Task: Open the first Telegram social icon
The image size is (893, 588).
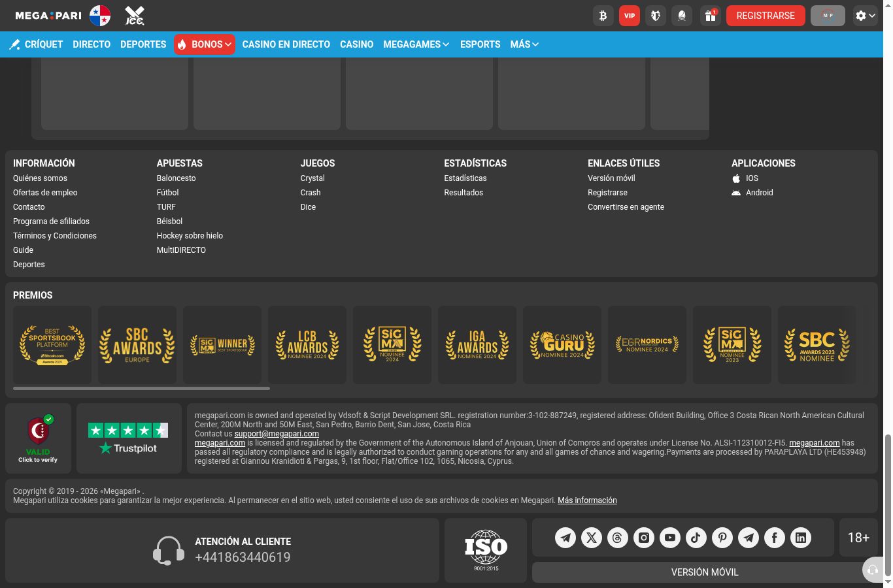Action: tap(565, 538)
